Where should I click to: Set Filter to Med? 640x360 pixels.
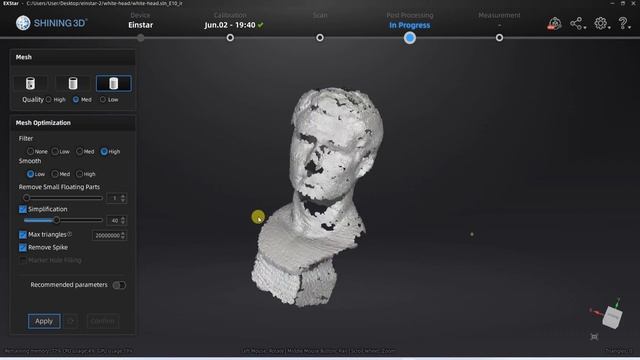click(80, 151)
